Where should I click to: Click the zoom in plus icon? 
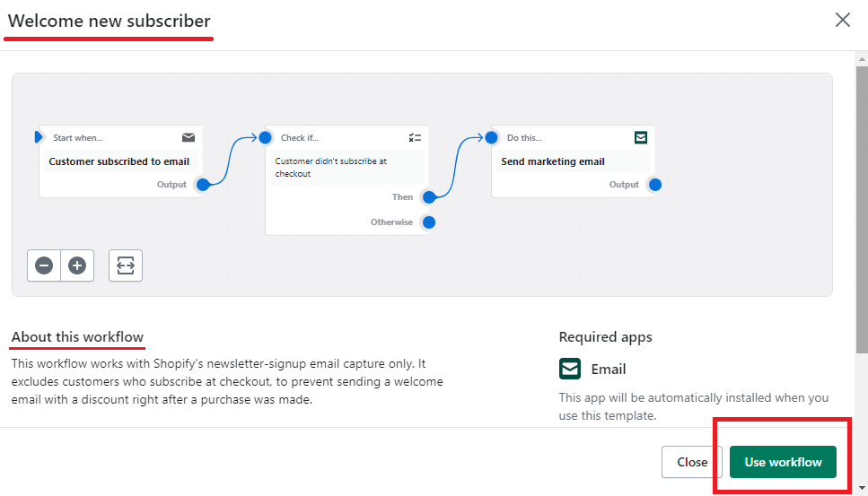[77, 265]
